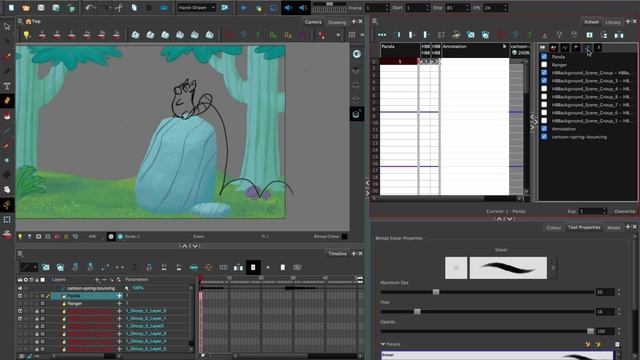Screen dimensions: 640x360
Task: Open the Tool Properties tab
Action: [584, 227]
